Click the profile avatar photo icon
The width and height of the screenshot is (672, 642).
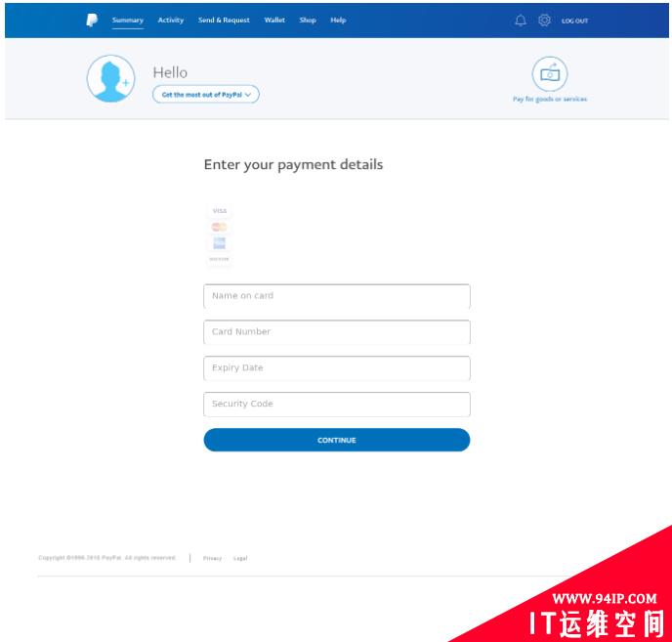click(x=110, y=78)
